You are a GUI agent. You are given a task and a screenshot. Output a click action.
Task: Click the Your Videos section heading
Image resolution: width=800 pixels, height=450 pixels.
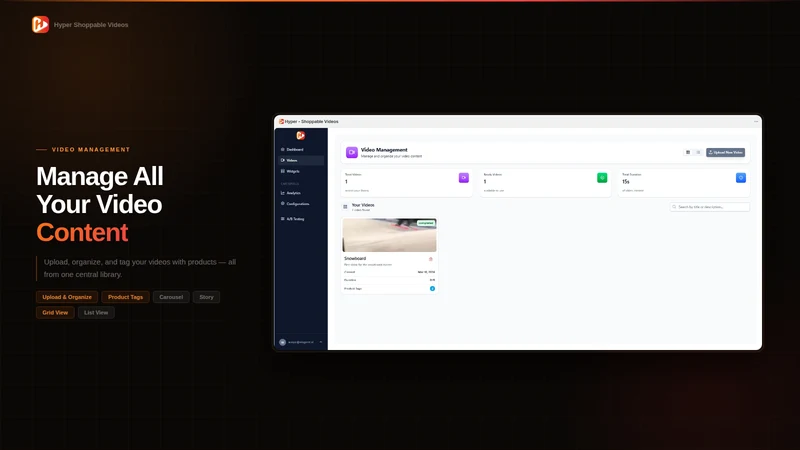[x=363, y=205]
